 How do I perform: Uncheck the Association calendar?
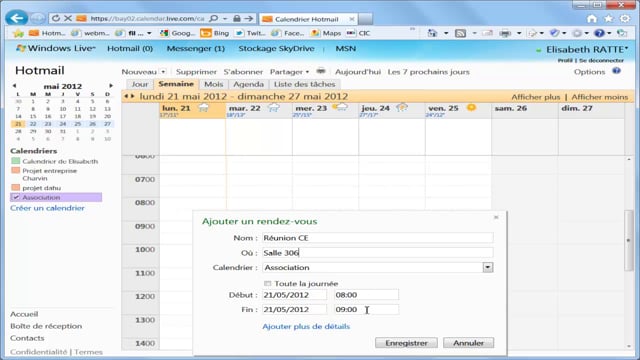16,198
